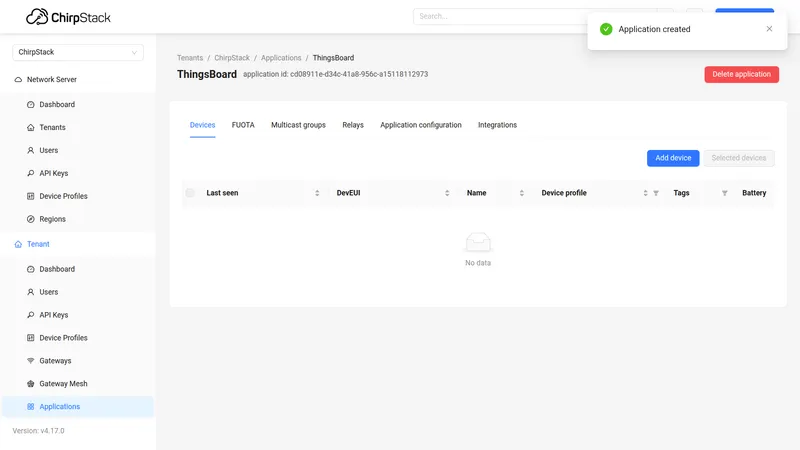Viewport: 800px width, 450px height.
Task: Open Gateways menu item
Action: (x=78, y=361)
